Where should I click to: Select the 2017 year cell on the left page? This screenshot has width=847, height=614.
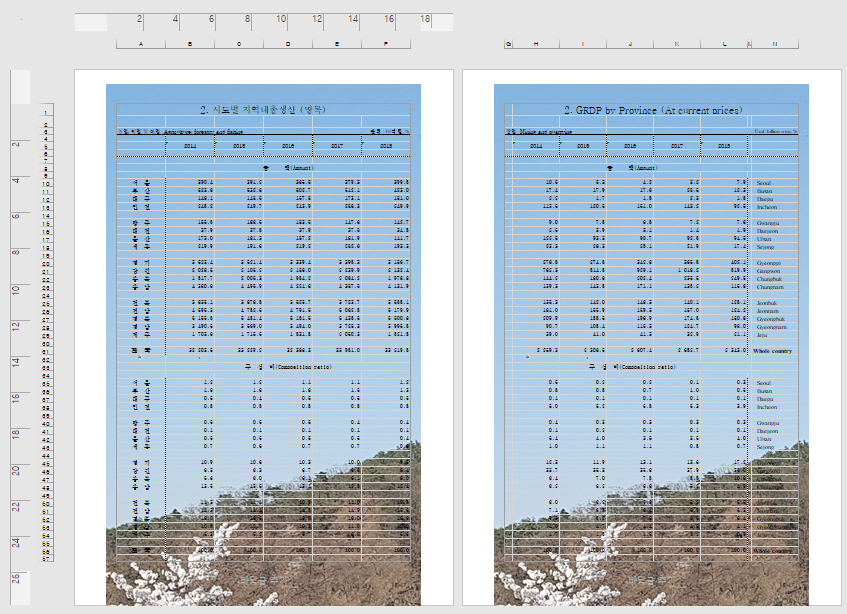pos(337,146)
